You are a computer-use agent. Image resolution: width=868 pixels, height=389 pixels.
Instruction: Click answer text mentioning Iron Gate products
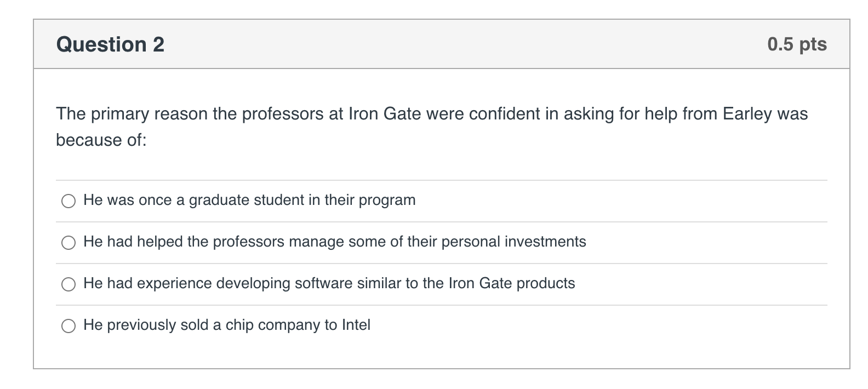(x=329, y=284)
